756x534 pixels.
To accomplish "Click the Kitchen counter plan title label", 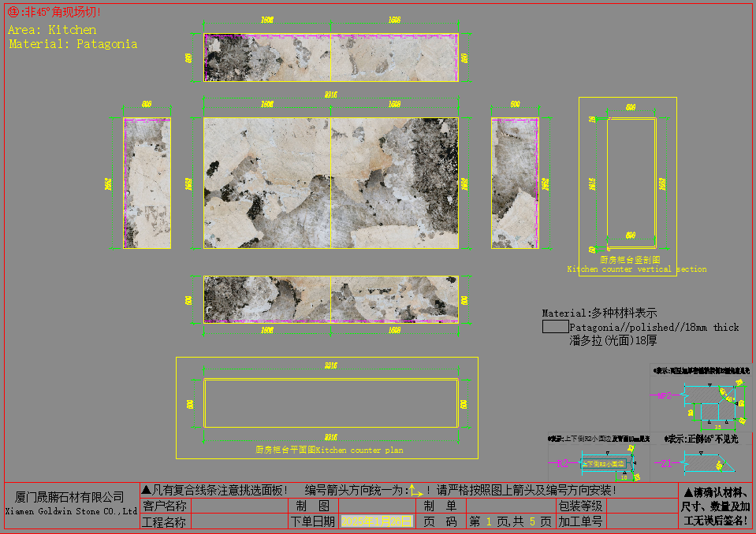I will click(329, 450).
